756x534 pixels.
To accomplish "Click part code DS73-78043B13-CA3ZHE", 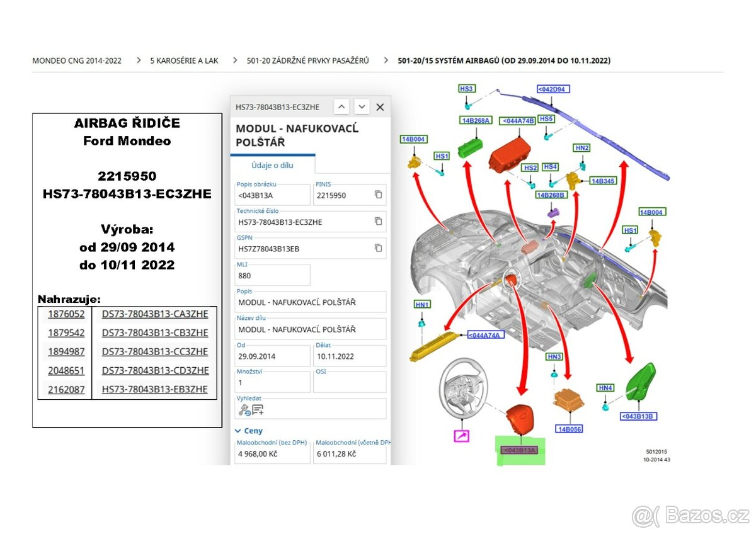I will pyautogui.click(x=155, y=314).
